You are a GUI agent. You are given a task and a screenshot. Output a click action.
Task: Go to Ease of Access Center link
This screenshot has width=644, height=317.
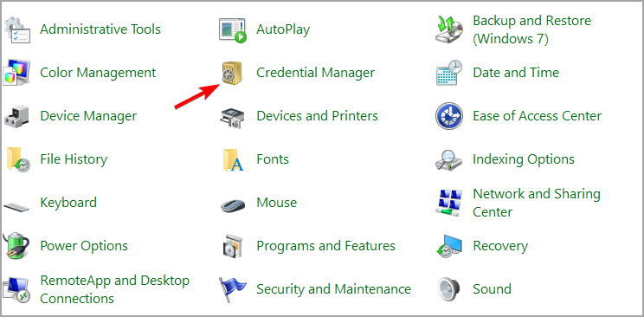(538, 116)
